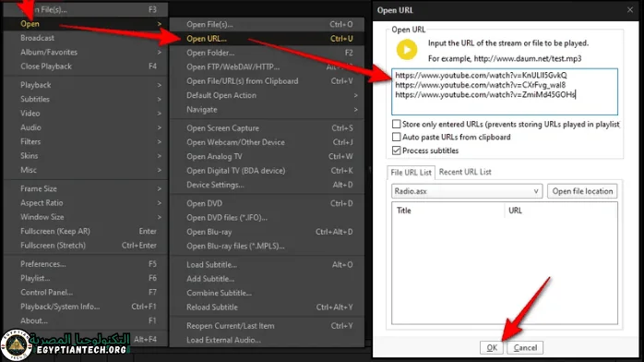The height and width of the screenshot is (362, 644).
Task: Expand the Navigate submenu
Action: (x=356, y=110)
